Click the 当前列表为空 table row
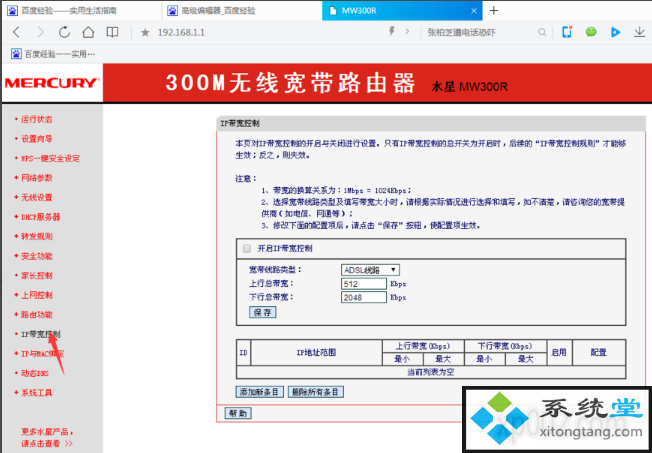This screenshot has width=652, height=453. [x=431, y=372]
